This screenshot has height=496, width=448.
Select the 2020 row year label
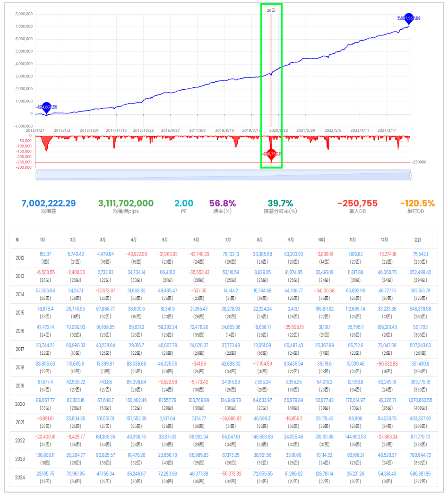(19, 404)
